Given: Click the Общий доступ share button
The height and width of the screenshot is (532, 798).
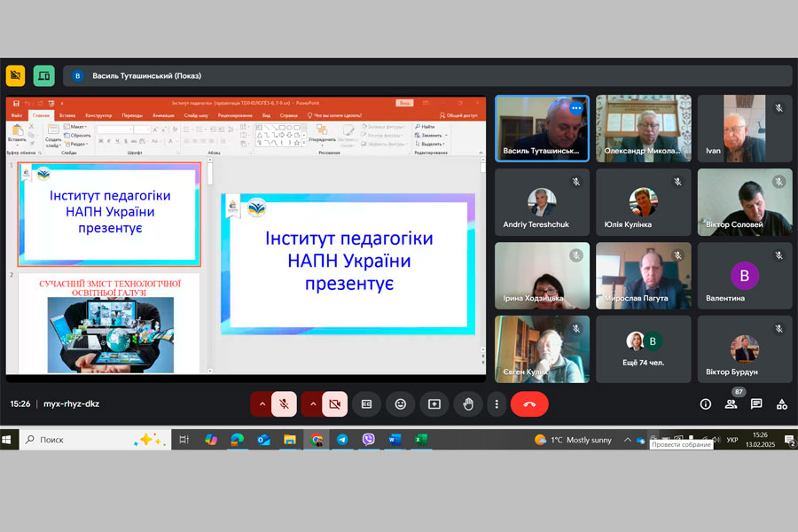Looking at the screenshot, I should [458, 115].
